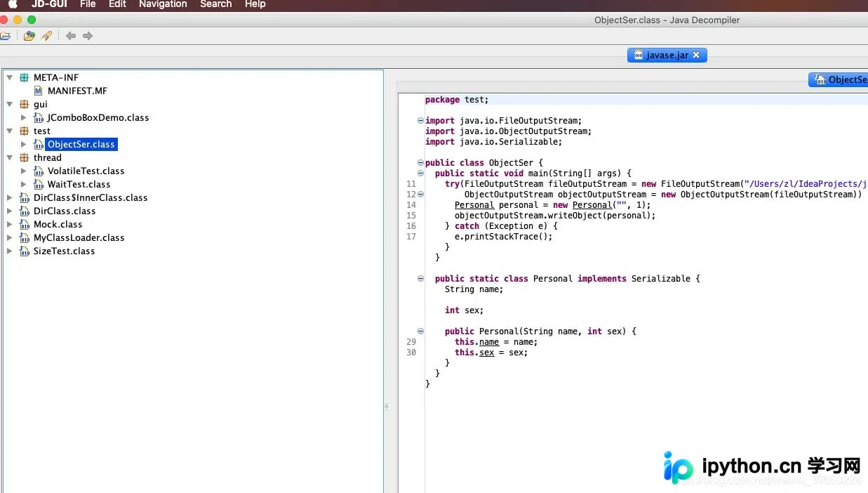Collapse the META-INF tree node

pyautogui.click(x=10, y=77)
